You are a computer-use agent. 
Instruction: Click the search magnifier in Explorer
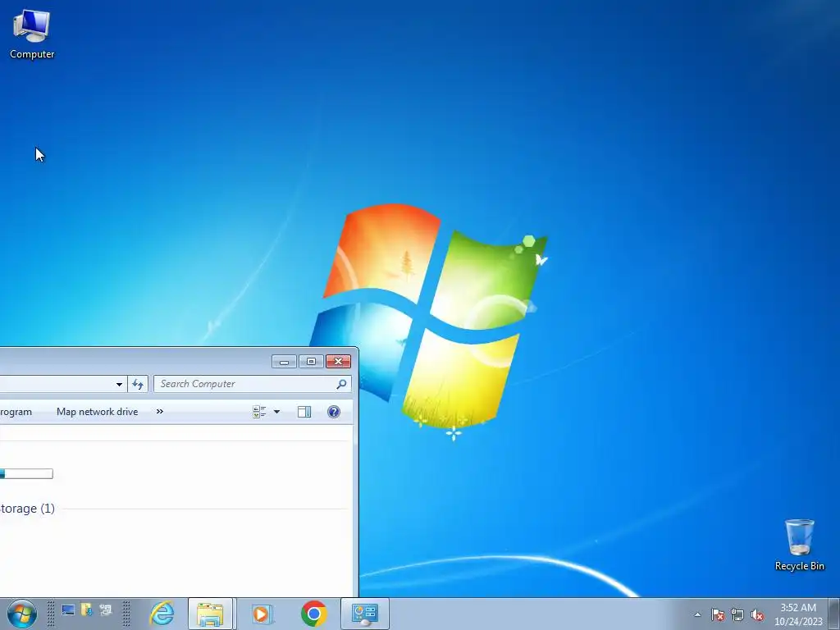tap(341, 384)
